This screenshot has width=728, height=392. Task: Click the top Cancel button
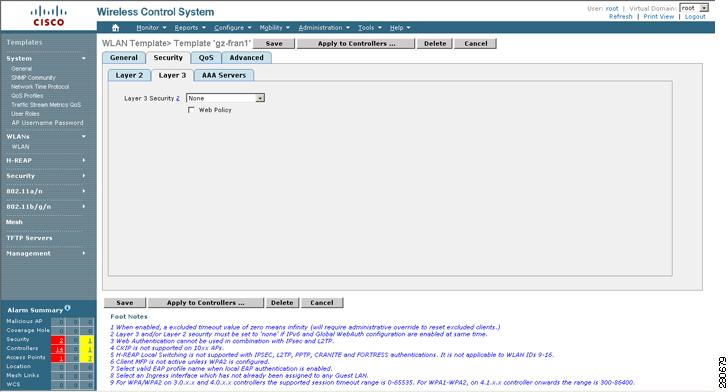(476, 44)
